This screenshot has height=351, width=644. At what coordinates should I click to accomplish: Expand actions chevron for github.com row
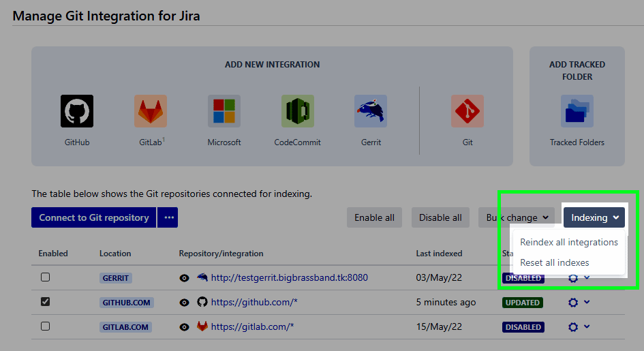click(587, 302)
